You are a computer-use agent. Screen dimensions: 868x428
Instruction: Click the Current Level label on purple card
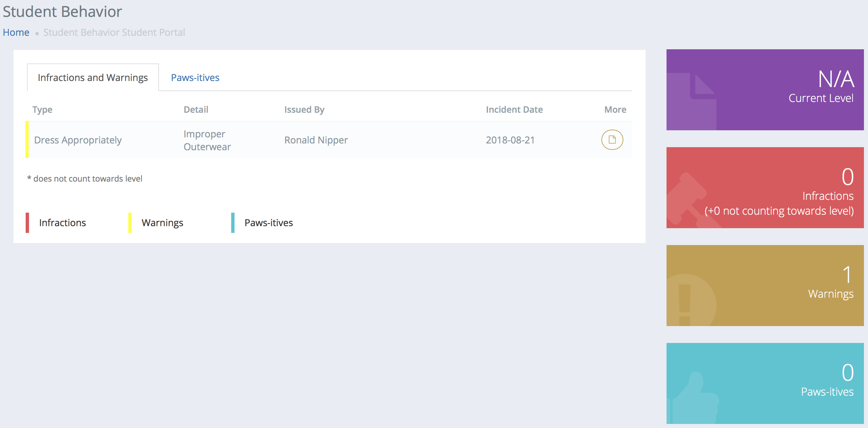click(821, 98)
